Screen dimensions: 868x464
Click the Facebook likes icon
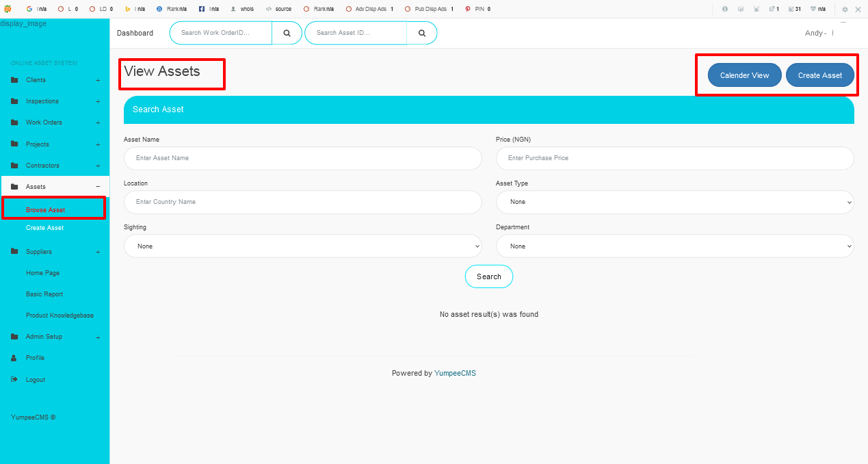(202, 9)
